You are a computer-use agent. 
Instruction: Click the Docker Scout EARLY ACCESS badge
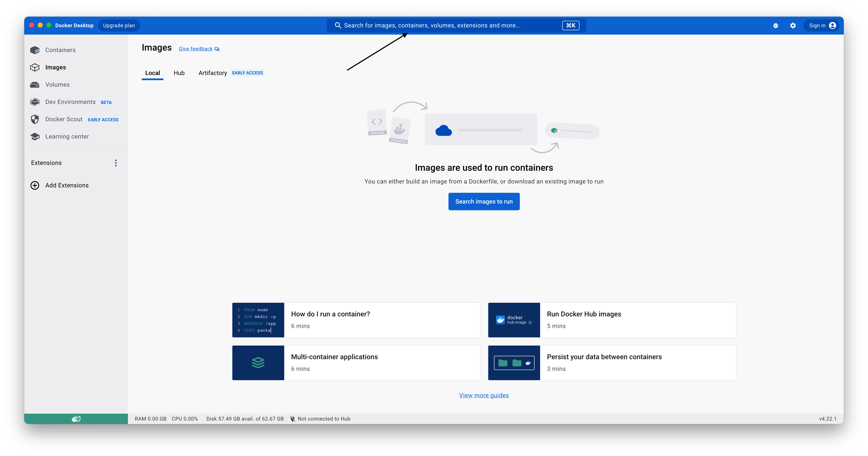tap(103, 120)
